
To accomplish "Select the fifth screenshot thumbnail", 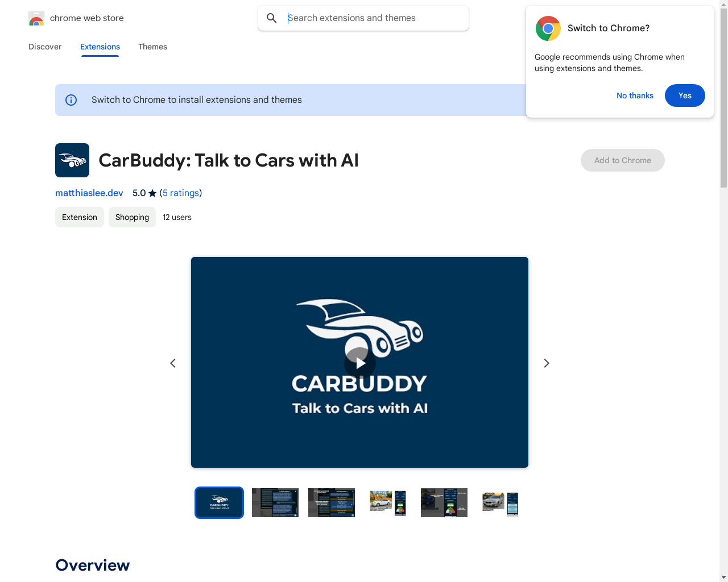I will coord(444,502).
